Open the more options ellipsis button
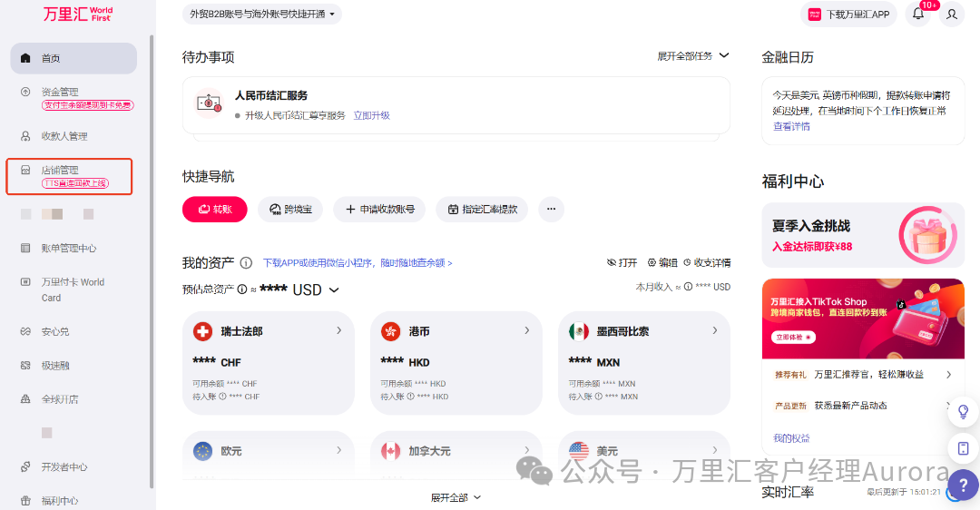 pyautogui.click(x=551, y=210)
